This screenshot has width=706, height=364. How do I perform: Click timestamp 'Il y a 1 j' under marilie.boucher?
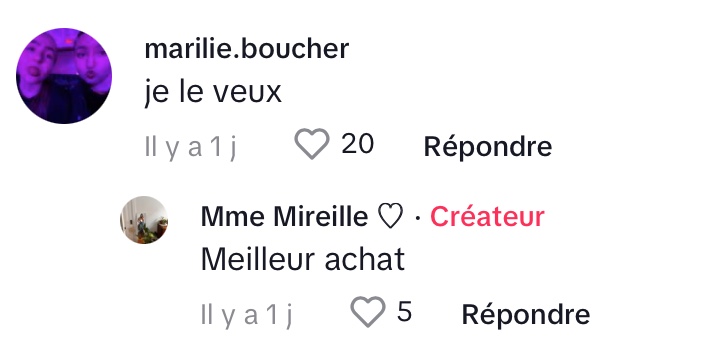click(x=190, y=147)
